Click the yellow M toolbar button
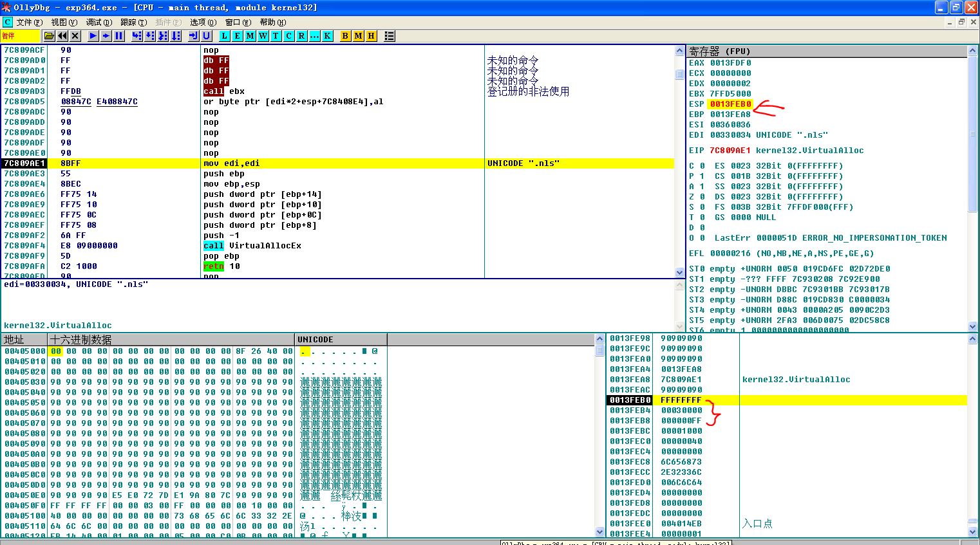The width and height of the screenshot is (980, 545). tap(359, 36)
